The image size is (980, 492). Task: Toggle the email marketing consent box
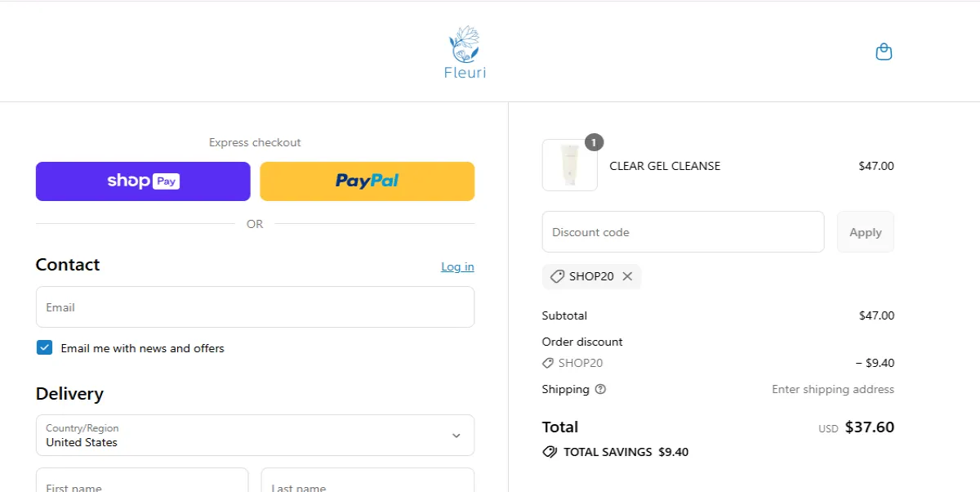(x=44, y=347)
